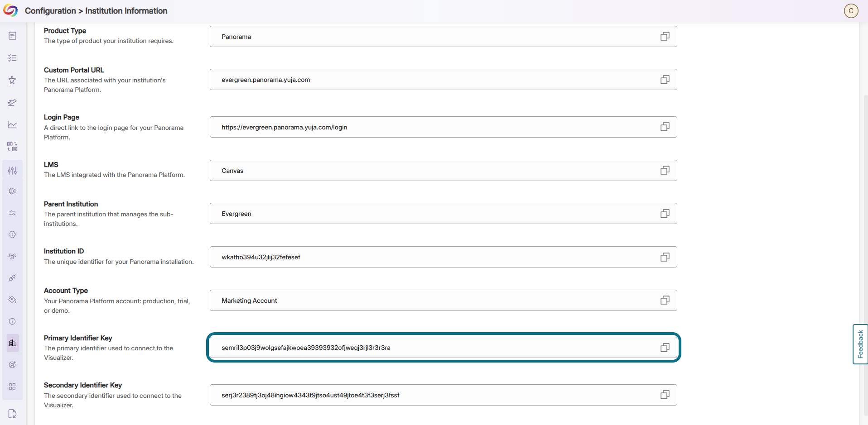868x425 pixels.
Task: Click the Configuration > Institution Information breadcrumb
Action: click(96, 11)
